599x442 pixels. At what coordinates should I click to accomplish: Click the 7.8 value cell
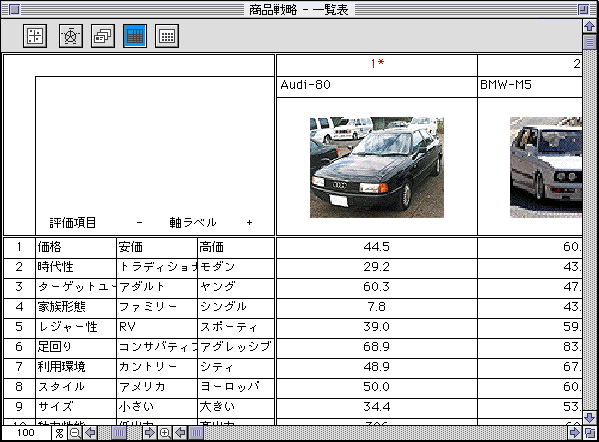click(x=377, y=307)
